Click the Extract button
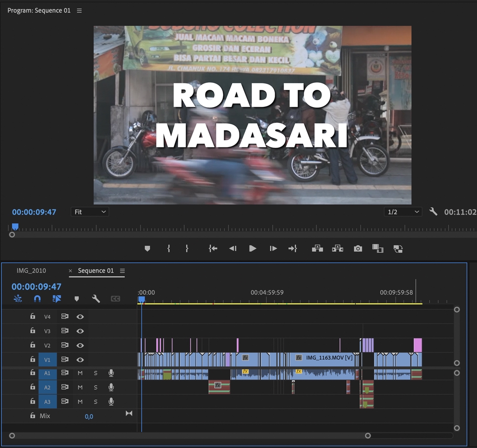 [x=337, y=249]
